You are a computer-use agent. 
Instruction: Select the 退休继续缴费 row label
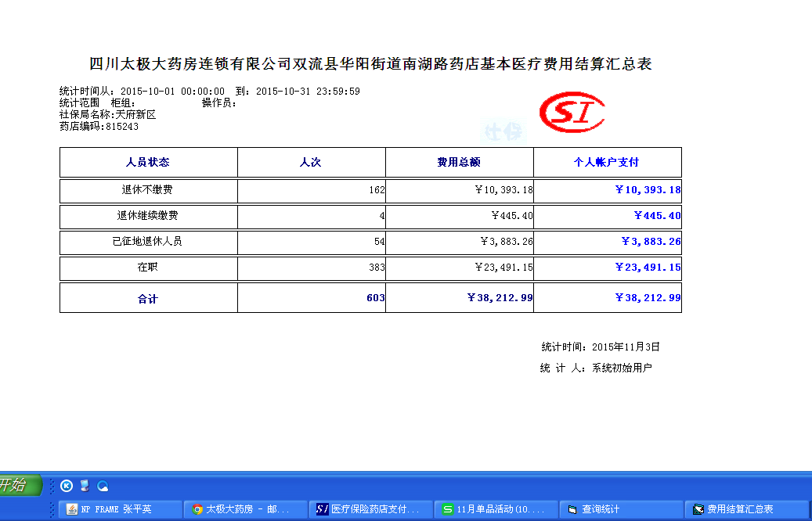pyautogui.click(x=147, y=216)
